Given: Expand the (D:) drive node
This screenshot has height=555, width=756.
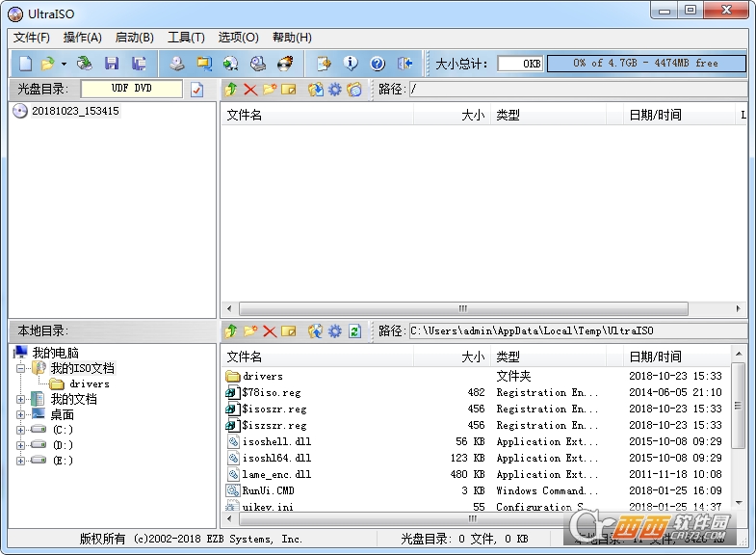Looking at the screenshot, I should 20,445.
